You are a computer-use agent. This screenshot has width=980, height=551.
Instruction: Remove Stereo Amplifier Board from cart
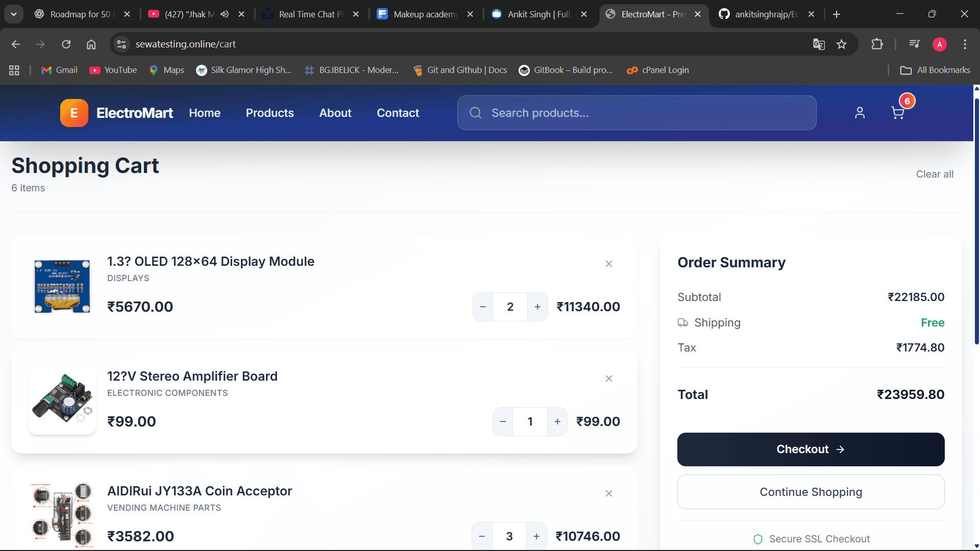[608, 379]
